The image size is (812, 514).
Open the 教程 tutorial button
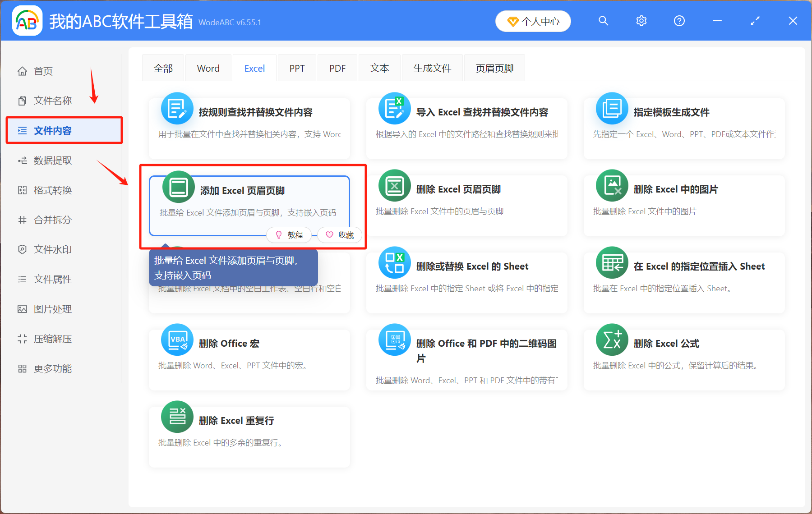point(289,234)
